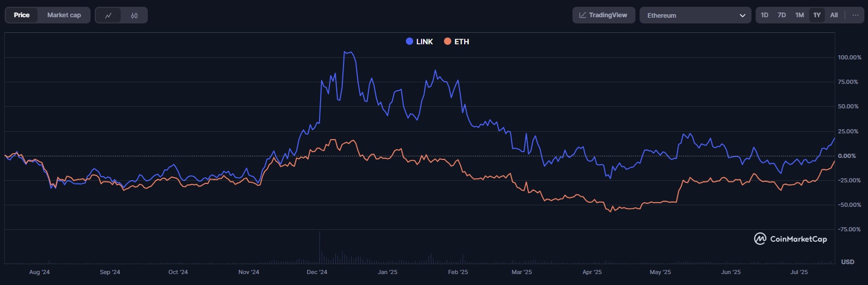Click the 100.00% axis label
The width and height of the screenshot is (868, 285).
point(849,57)
